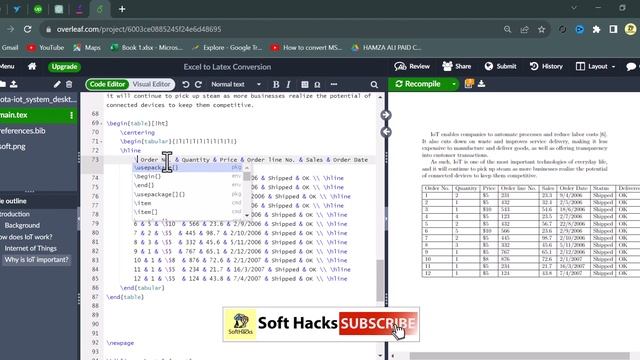Click the insert table icon

(304, 84)
